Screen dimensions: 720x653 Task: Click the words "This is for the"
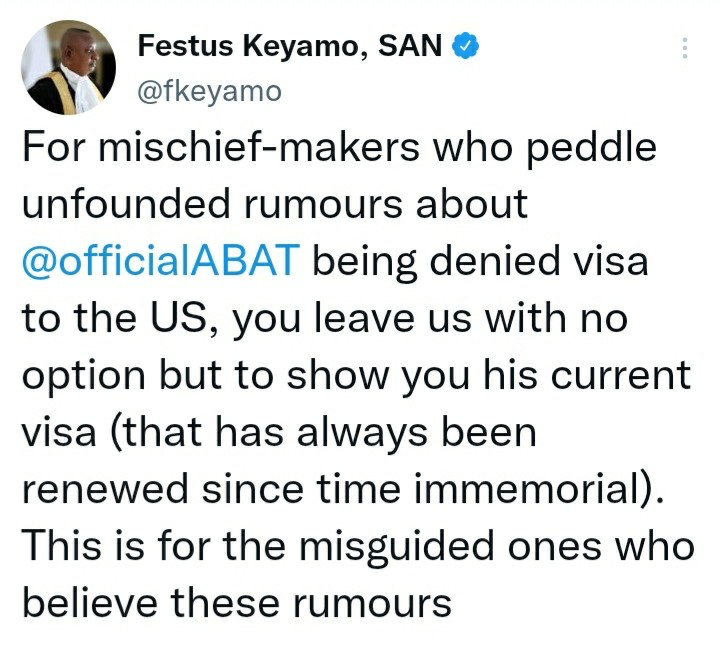(x=162, y=547)
